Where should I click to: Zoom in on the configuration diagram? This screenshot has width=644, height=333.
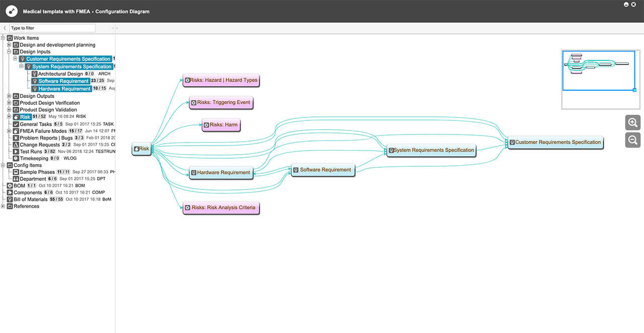[633, 122]
